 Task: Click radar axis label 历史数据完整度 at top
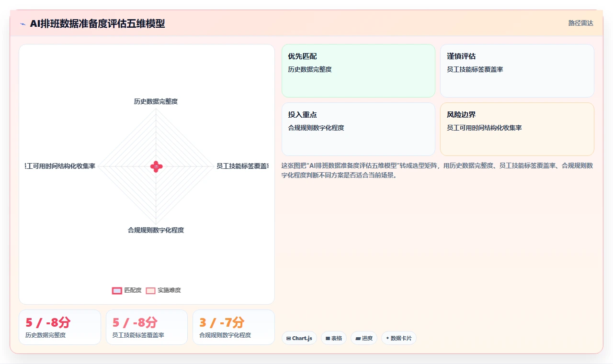click(156, 101)
